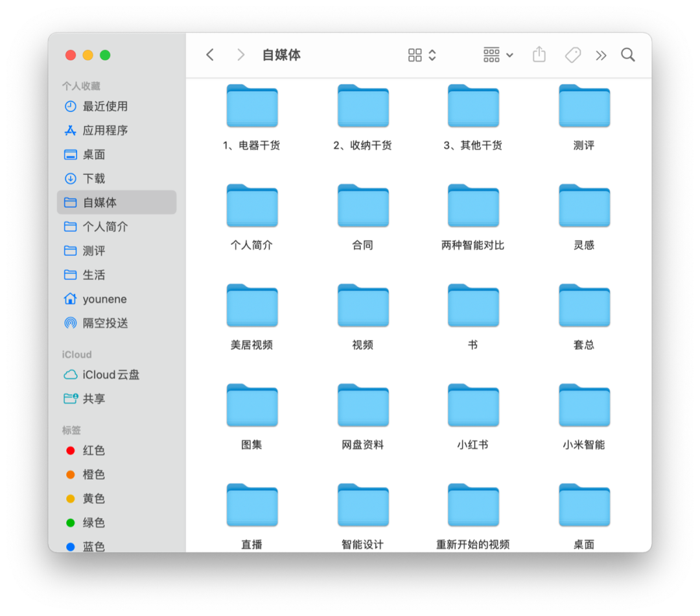Select the 合同 folder icon
Image resolution: width=700 pixels, height=616 pixels.
point(363,205)
